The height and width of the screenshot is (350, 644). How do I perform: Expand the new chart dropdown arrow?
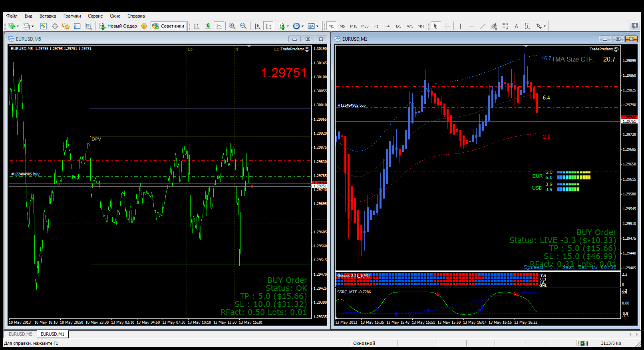[x=18, y=26]
